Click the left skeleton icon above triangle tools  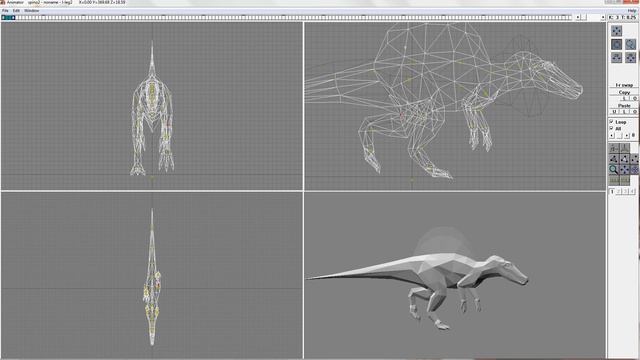tap(614, 148)
